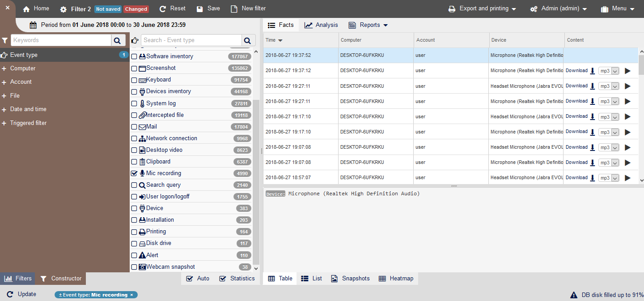Image resolution: width=644 pixels, height=301 pixels.
Task: Click the Changed status badge
Action: [x=136, y=9]
